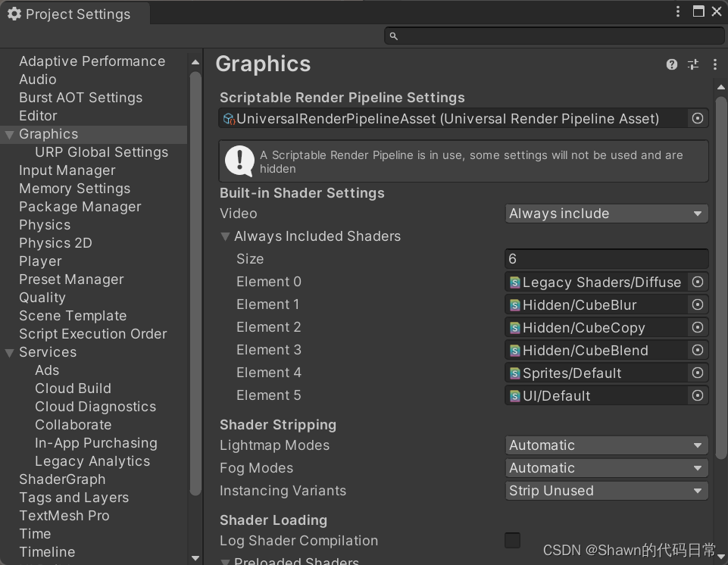Click the sidebar scroll up arrow
Image resolution: width=728 pixels, height=565 pixels.
point(195,62)
